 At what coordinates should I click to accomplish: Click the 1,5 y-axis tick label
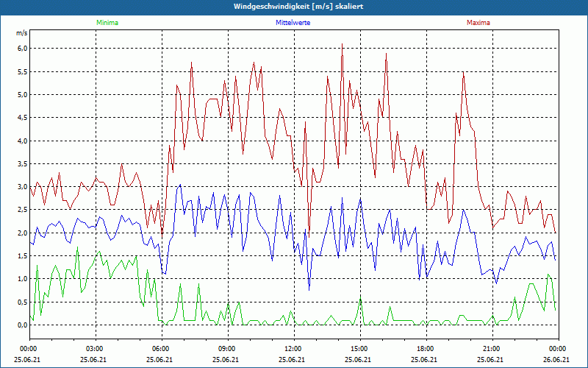coord(21,256)
